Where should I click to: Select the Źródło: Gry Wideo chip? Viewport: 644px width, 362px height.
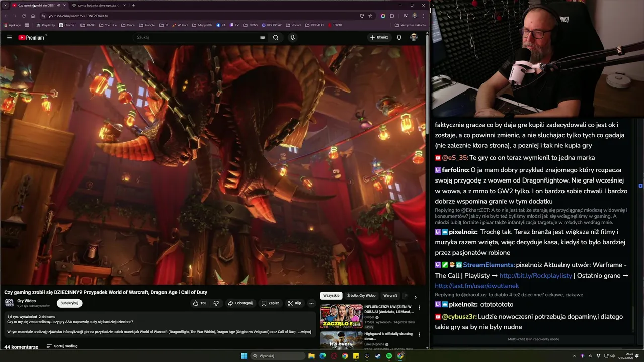click(x=361, y=296)
